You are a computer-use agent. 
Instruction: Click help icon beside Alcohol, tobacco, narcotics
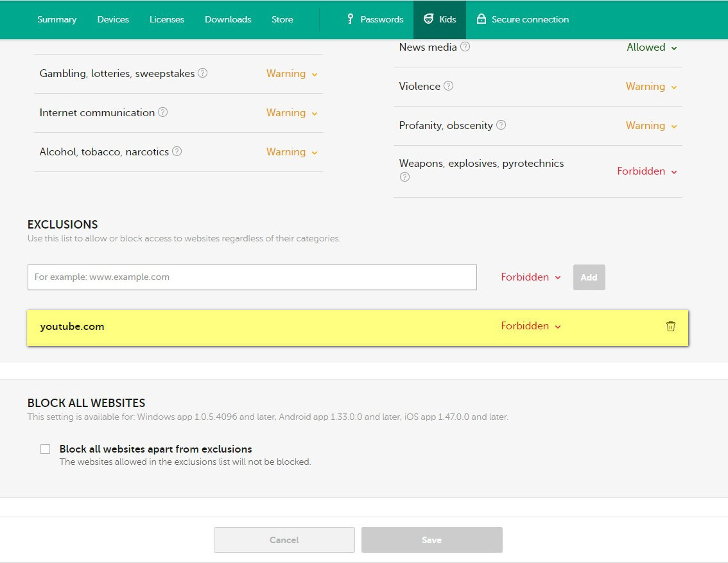point(177,152)
